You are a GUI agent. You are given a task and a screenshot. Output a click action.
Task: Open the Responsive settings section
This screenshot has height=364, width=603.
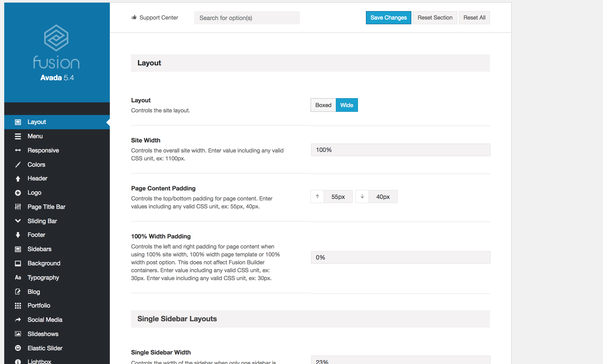(43, 150)
